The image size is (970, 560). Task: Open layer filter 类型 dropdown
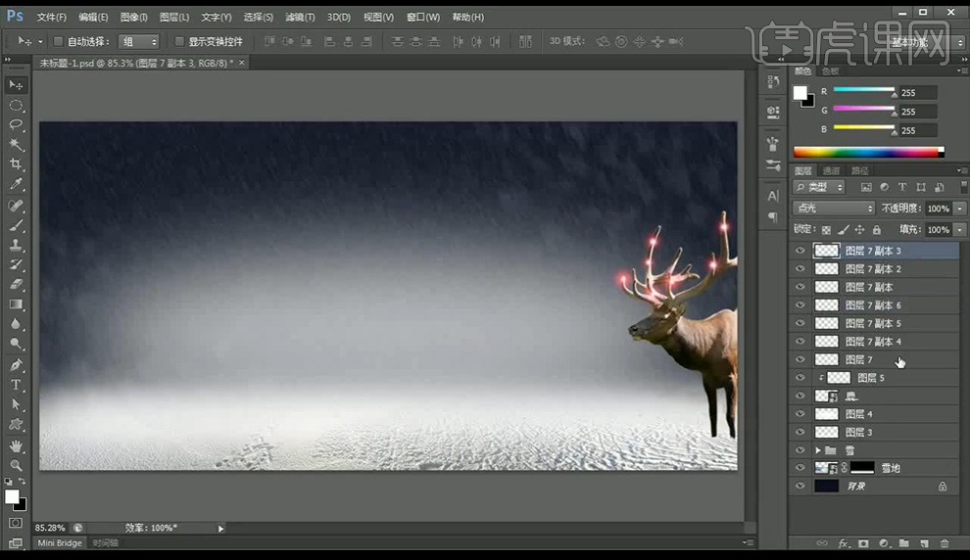pos(819,187)
